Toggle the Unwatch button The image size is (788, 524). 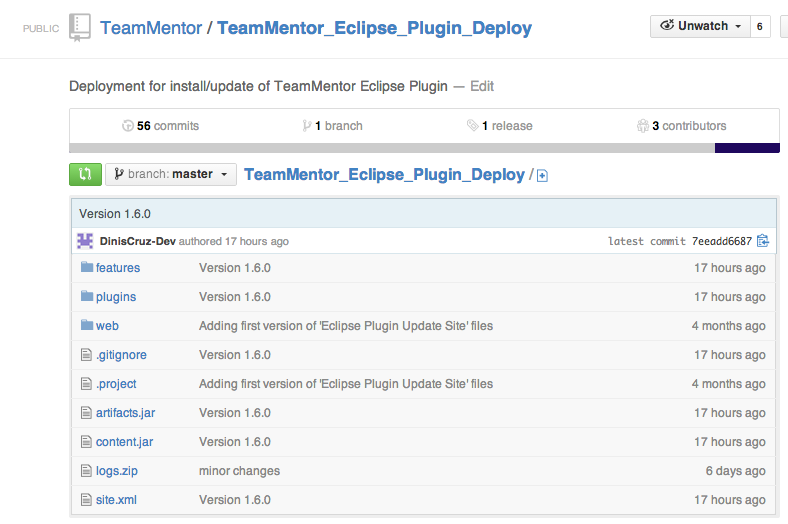(702, 26)
